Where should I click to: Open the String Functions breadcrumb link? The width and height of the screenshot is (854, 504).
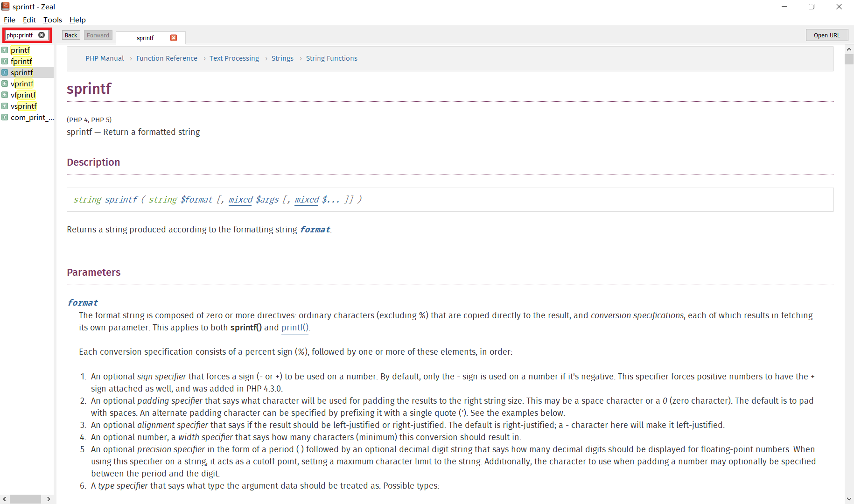332,58
